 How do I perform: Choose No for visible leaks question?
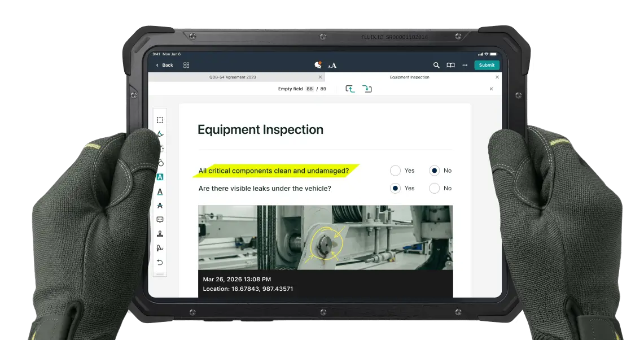click(434, 188)
